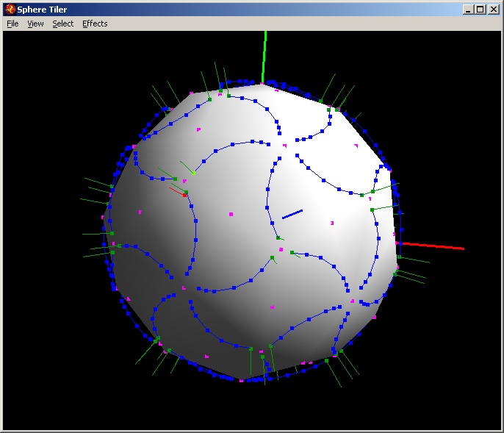The height and width of the screenshot is (433, 504).
Task: Maximize the Sphere Tiler window
Action: tap(480, 10)
